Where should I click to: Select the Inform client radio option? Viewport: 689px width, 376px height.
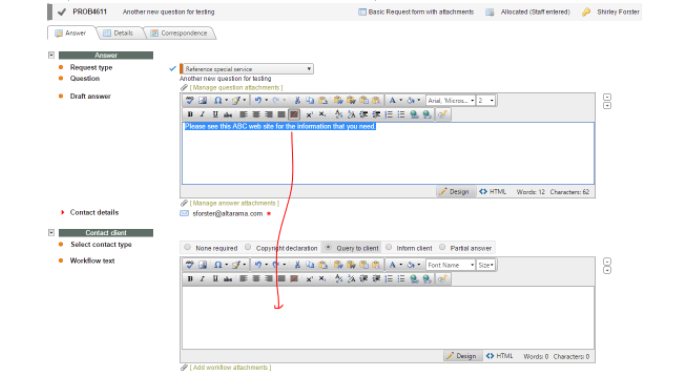coord(389,247)
